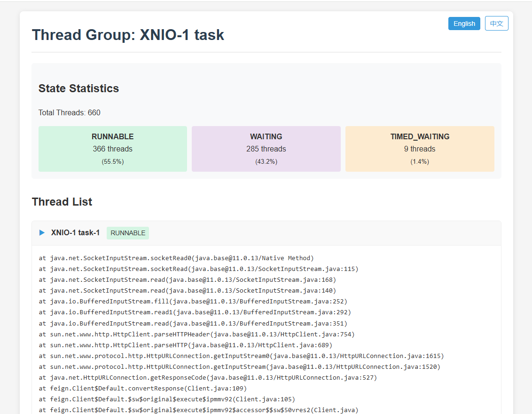Select the TIMED_WAITING 9 threads card
The height and width of the screenshot is (414, 532).
pyautogui.click(x=420, y=149)
